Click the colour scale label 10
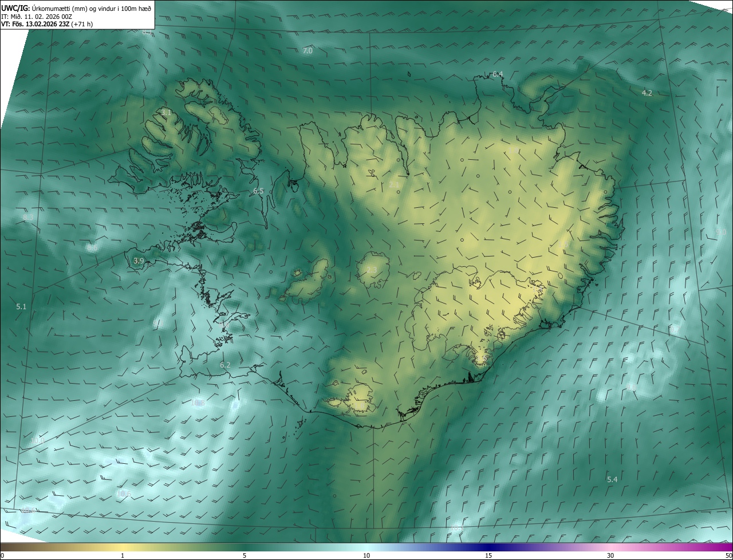Screen dimensions: 733x560 (x=366, y=555)
